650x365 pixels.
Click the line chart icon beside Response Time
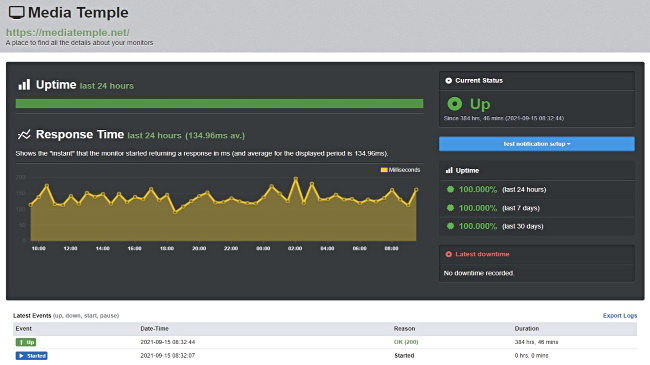coord(24,134)
